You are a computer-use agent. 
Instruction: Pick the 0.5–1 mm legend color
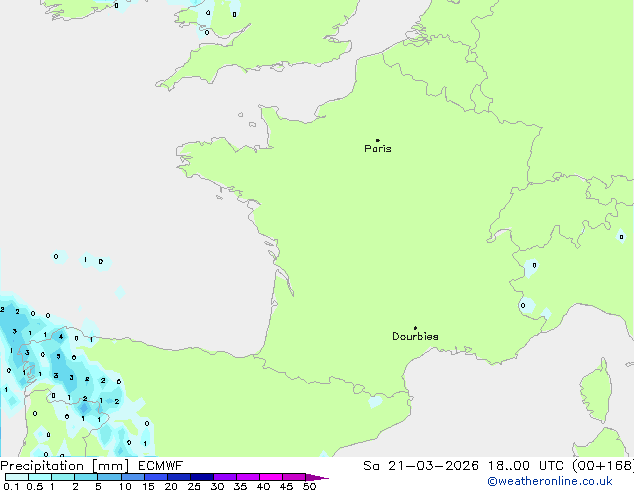(40, 477)
